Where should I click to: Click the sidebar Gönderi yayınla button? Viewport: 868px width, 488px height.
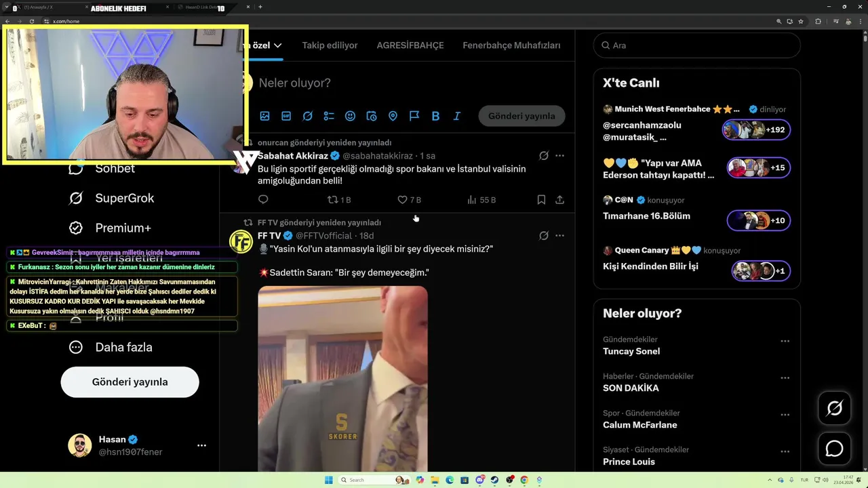(130, 382)
